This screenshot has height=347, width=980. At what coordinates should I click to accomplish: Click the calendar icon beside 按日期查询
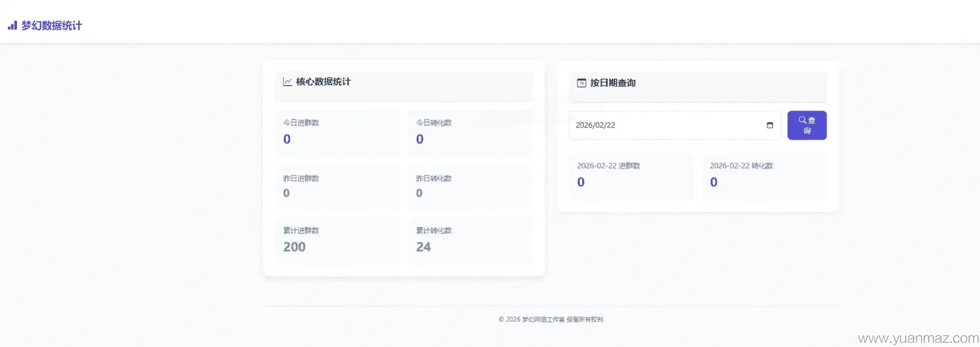point(582,83)
